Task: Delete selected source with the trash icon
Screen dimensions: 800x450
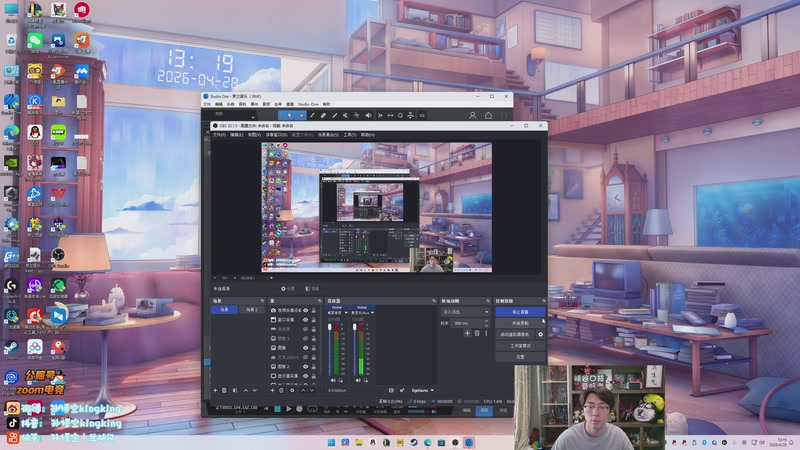Action: (x=281, y=390)
